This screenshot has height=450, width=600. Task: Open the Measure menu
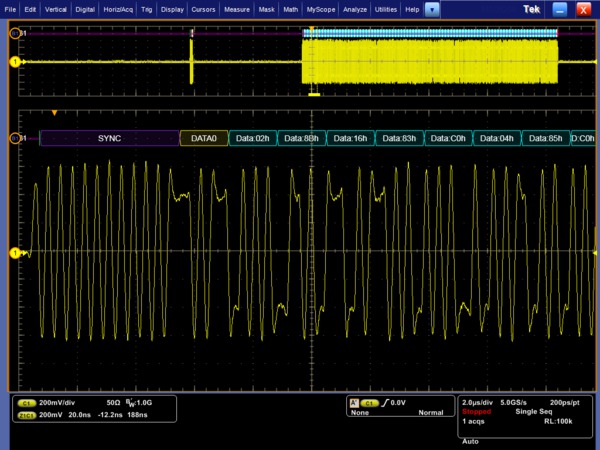tap(237, 8)
